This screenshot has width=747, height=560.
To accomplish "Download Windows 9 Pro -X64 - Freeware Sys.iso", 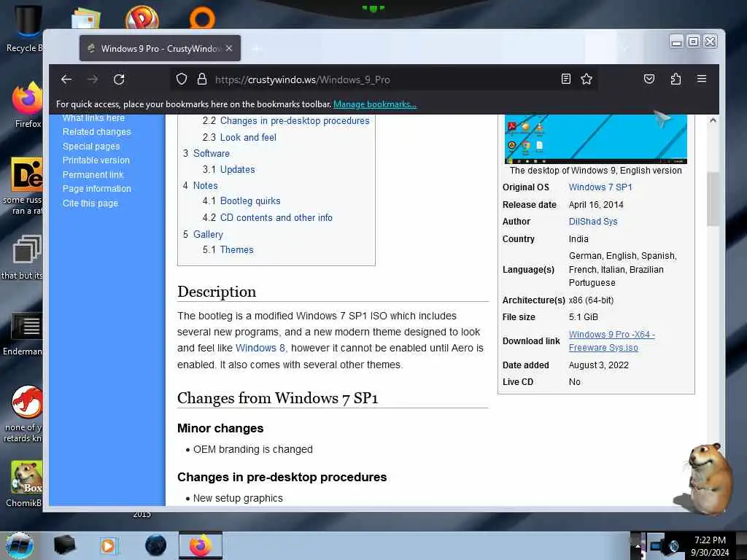I will coord(611,341).
